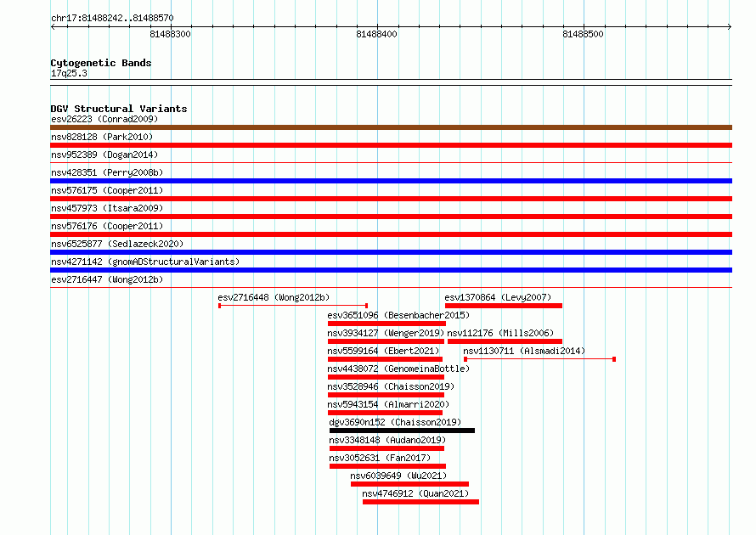Open nsv4271142 (gnomADStructuralVariants) label
This screenshot has width=756, height=535.
pyautogui.click(x=145, y=262)
